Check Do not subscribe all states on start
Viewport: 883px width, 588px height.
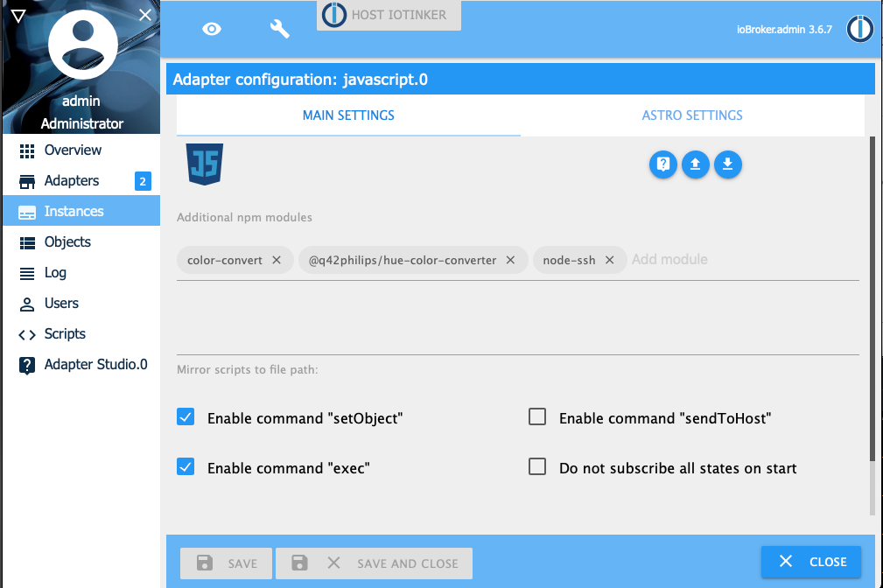[537, 466]
